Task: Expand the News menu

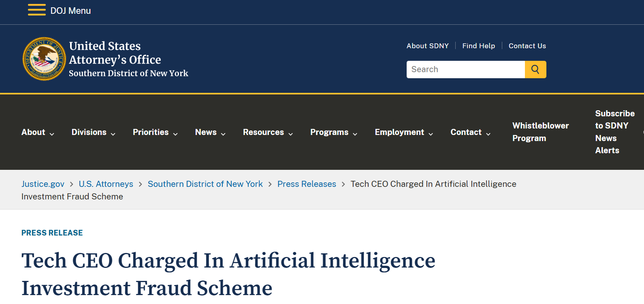Action: (x=210, y=132)
